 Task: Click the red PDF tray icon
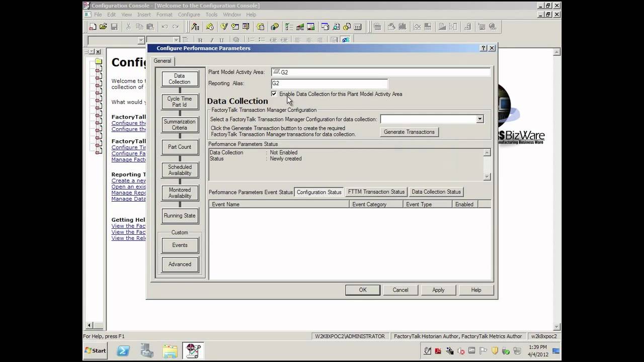439,350
